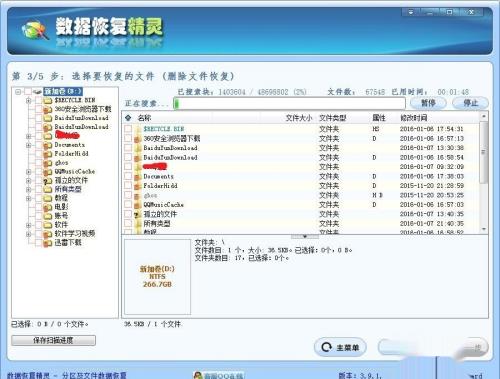This screenshot has width=500, height=379.
Task: Select BaiduYunDownload row dated 2016-01-07 13:30:38
Action: coord(301,148)
